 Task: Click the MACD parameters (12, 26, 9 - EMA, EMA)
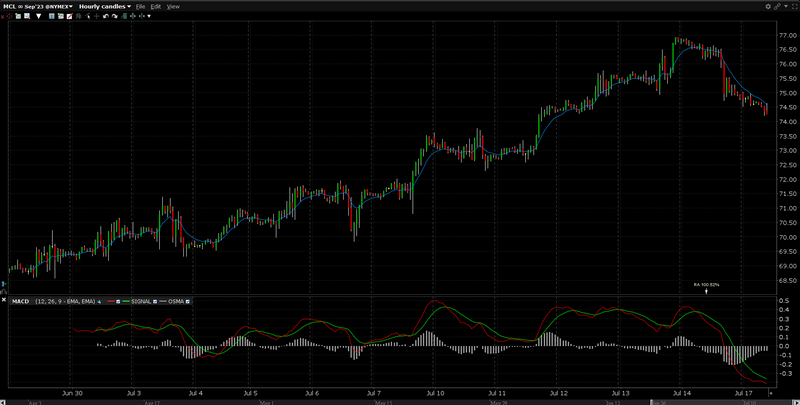click(66, 300)
